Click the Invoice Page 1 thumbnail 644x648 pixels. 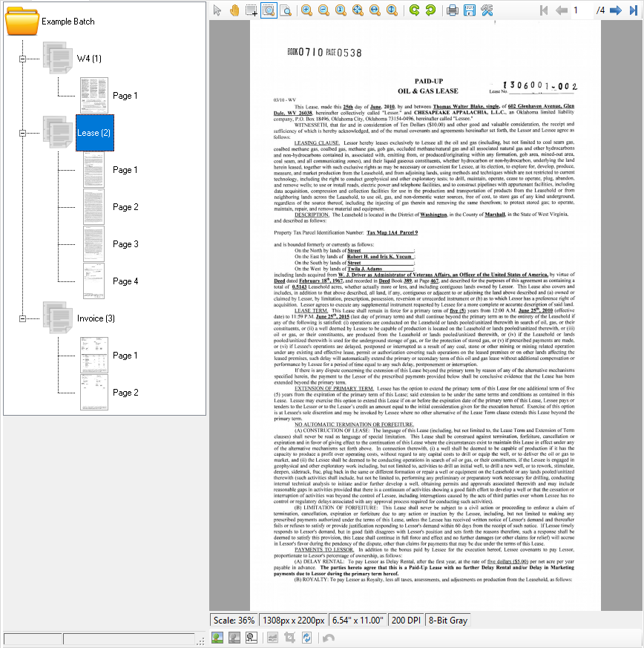tap(94, 356)
